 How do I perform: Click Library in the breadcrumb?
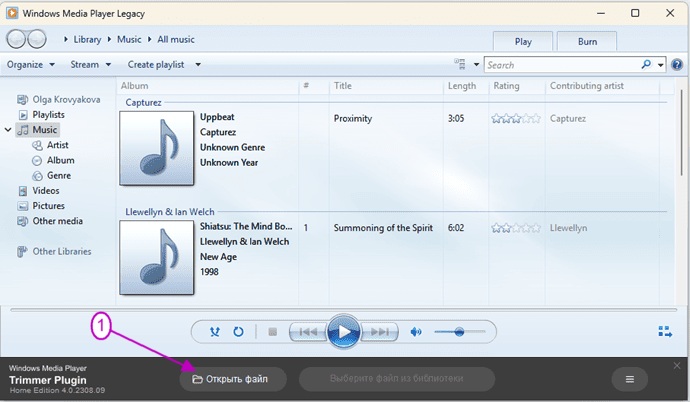tap(87, 39)
